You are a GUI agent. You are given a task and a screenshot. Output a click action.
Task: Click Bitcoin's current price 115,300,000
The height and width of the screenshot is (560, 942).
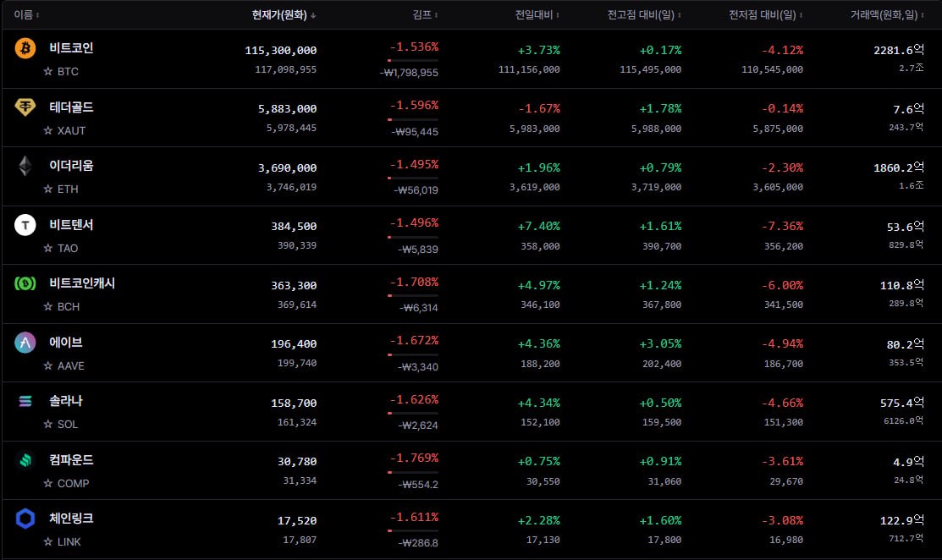[280, 51]
